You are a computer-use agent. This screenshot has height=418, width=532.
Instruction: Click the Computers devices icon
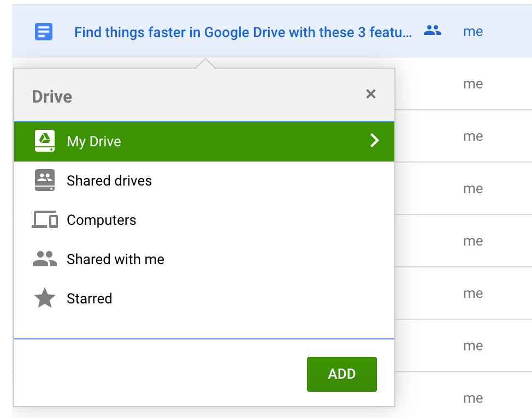[x=44, y=219]
